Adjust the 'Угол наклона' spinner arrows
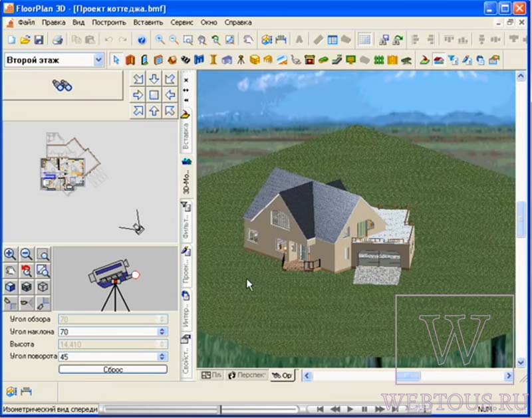 (162, 332)
